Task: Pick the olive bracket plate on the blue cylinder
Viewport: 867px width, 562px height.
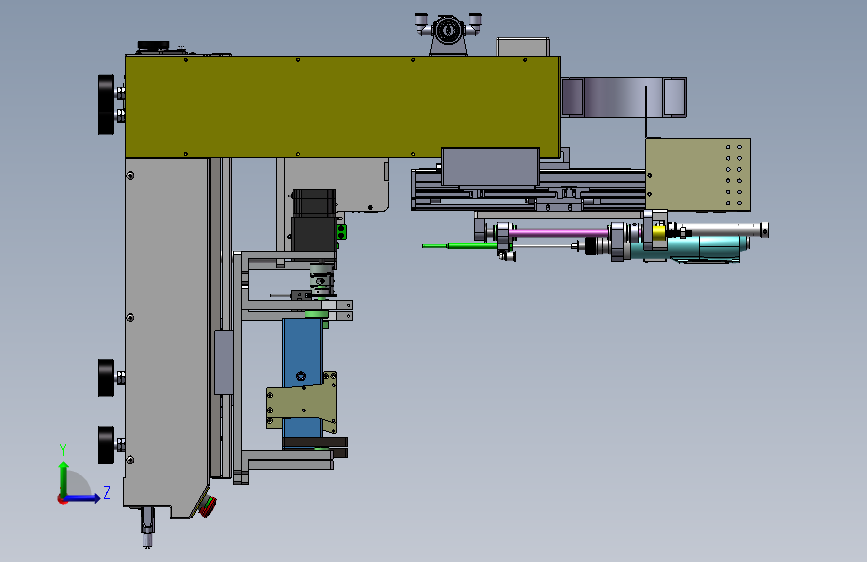Action: 302,403
